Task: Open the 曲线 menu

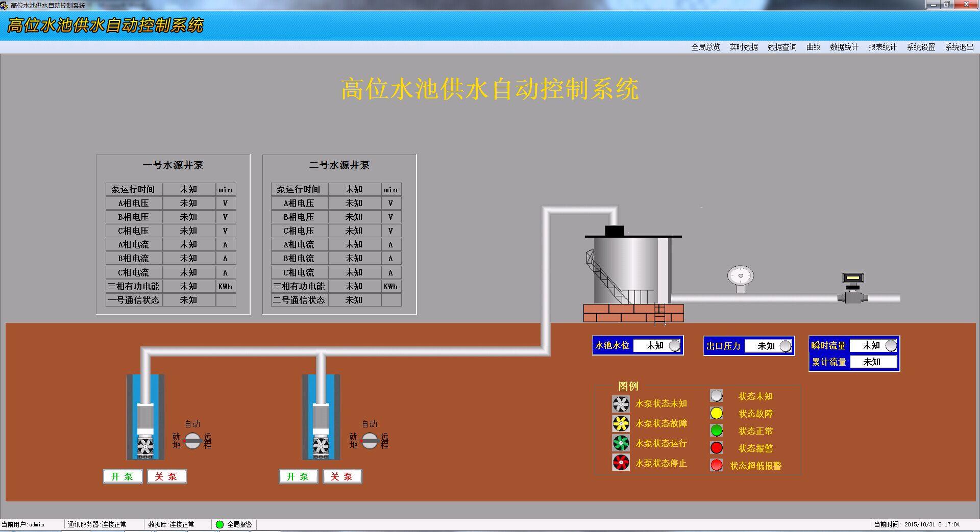Action: click(813, 47)
